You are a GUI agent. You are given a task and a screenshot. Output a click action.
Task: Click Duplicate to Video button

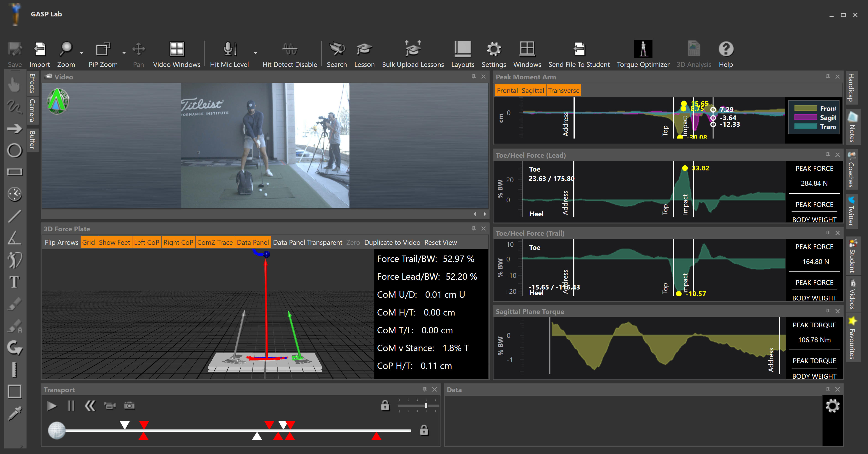392,243
